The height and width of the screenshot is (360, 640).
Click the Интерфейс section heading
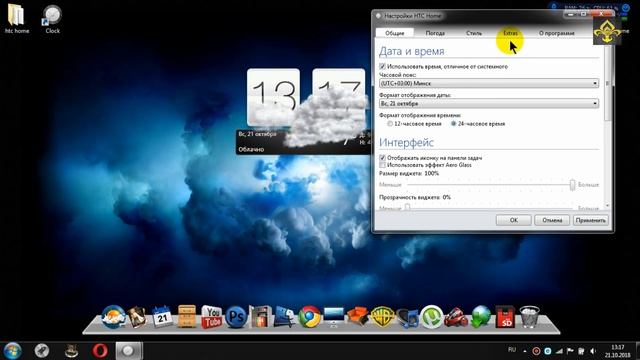coord(406,142)
